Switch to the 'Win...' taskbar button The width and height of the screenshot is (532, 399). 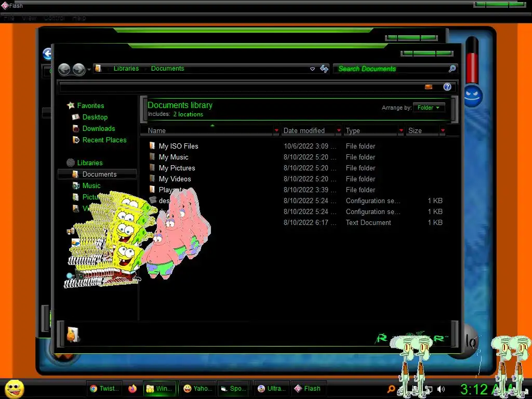[x=160, y=389]
